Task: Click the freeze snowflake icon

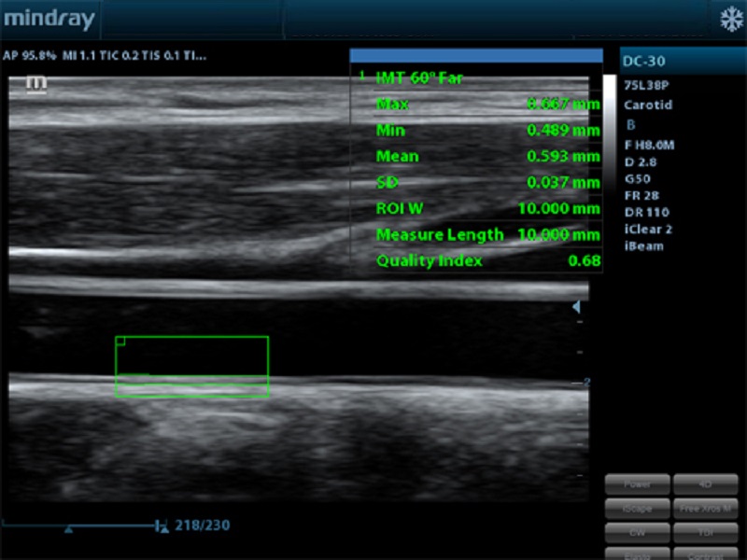Action: 728,19
